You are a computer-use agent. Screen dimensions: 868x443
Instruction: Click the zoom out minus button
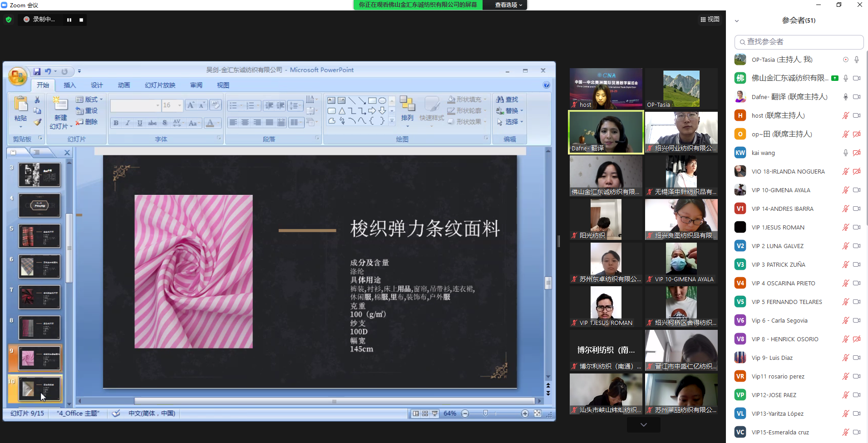[465, 413]
